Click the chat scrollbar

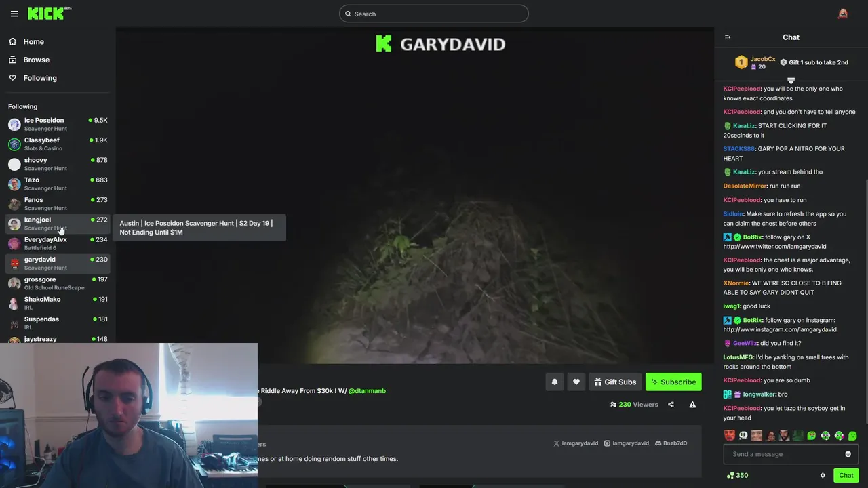[865, 302]
